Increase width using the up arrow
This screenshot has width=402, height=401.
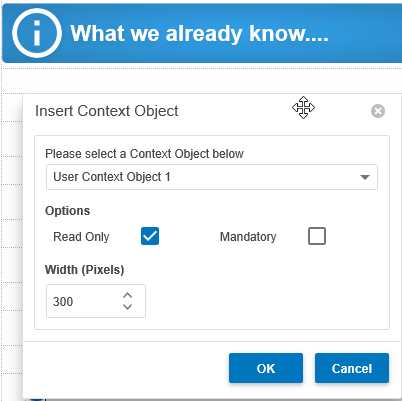click(x=128, y=295)
